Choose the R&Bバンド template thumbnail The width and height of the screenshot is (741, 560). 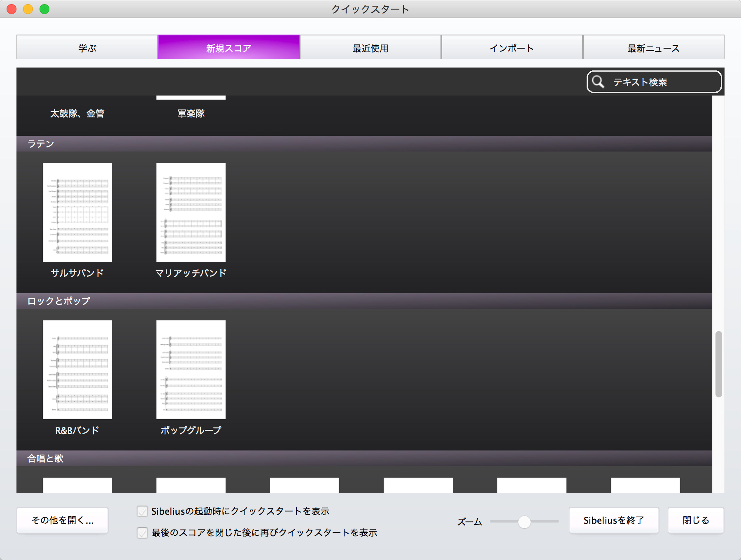[x=77, y=370]
